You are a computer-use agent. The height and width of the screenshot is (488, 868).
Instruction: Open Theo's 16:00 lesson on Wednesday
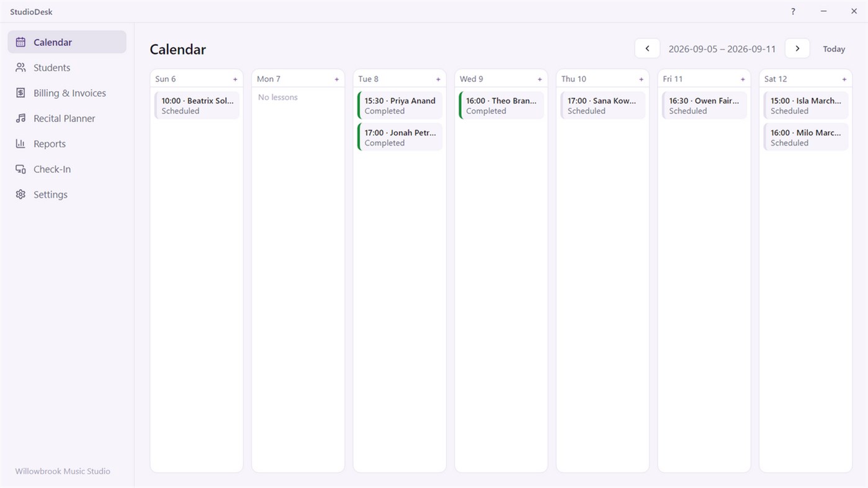(501, 105)
